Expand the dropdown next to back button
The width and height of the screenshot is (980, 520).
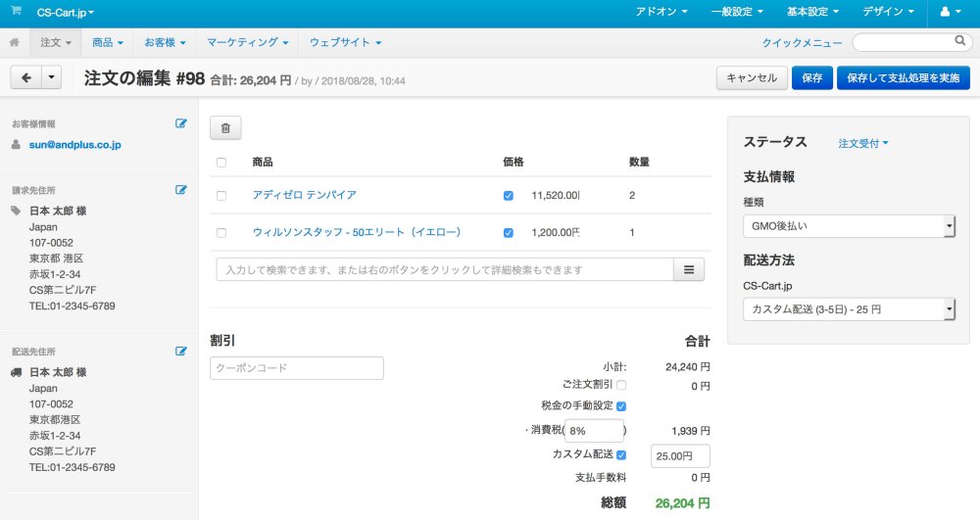click(51, 78)
